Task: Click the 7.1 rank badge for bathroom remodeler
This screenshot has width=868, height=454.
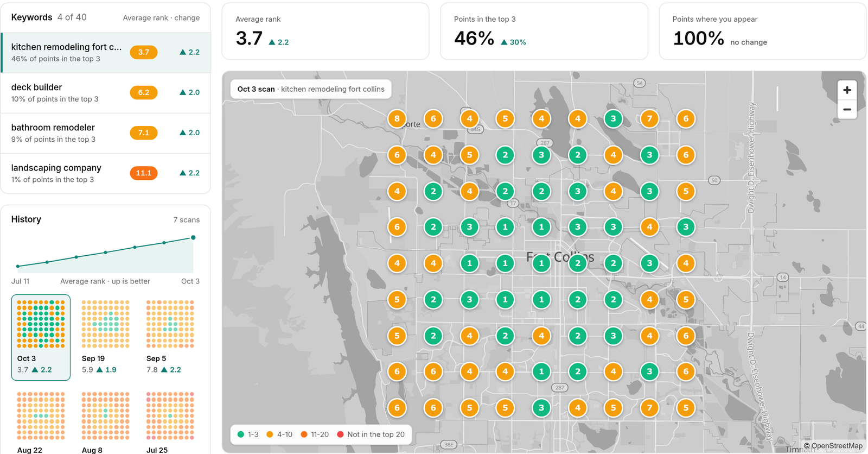Action: (144, 133)
